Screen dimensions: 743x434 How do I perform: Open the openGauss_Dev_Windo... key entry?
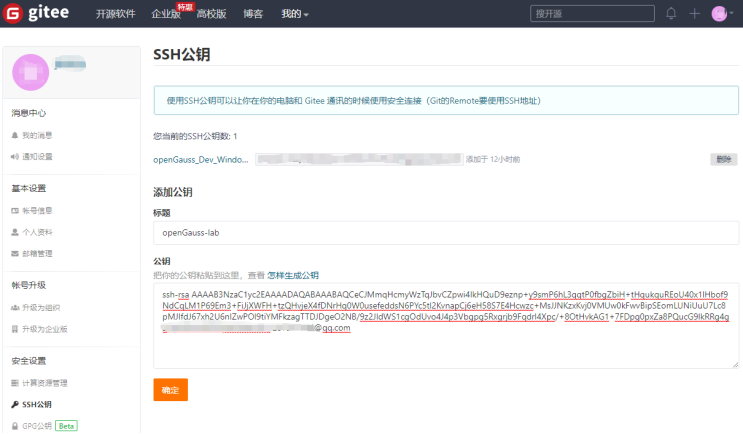point(200,160)
